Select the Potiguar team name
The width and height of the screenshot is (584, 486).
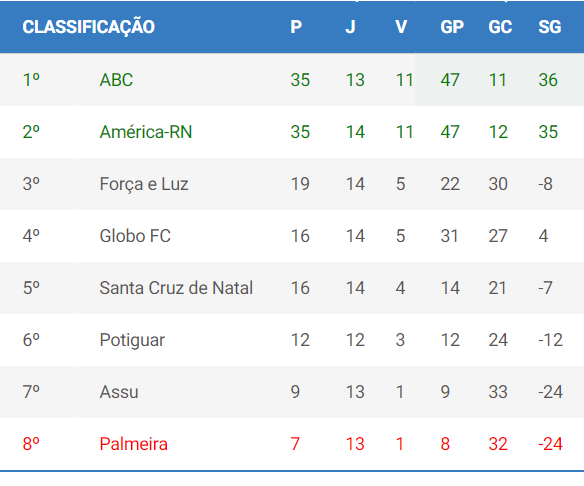click(132, 340)
